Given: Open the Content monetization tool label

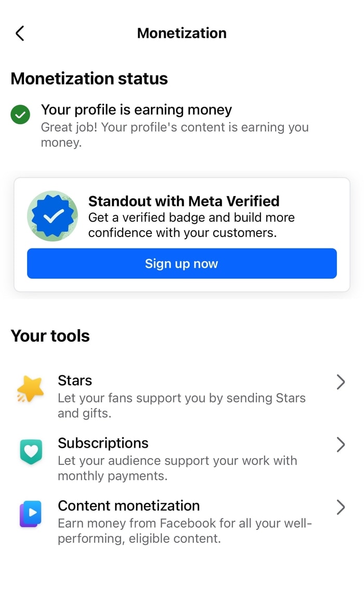Looking at the screenshot, I should pyautogui.click(x=128, y=505).
